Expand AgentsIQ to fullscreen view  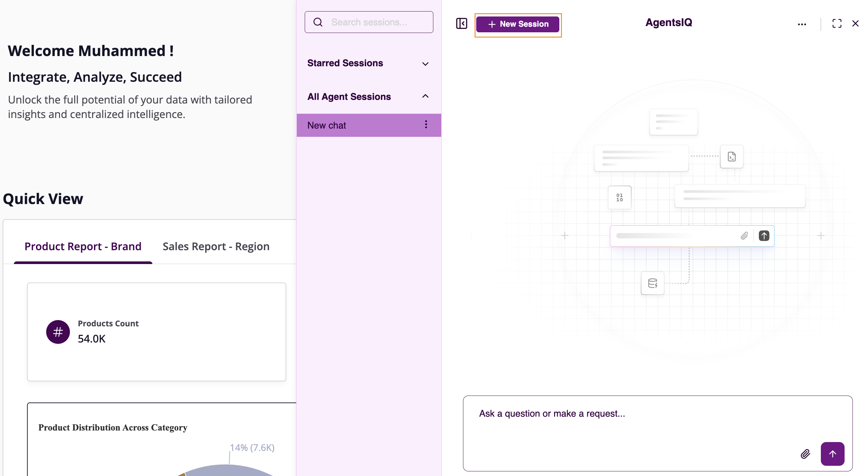837,23
